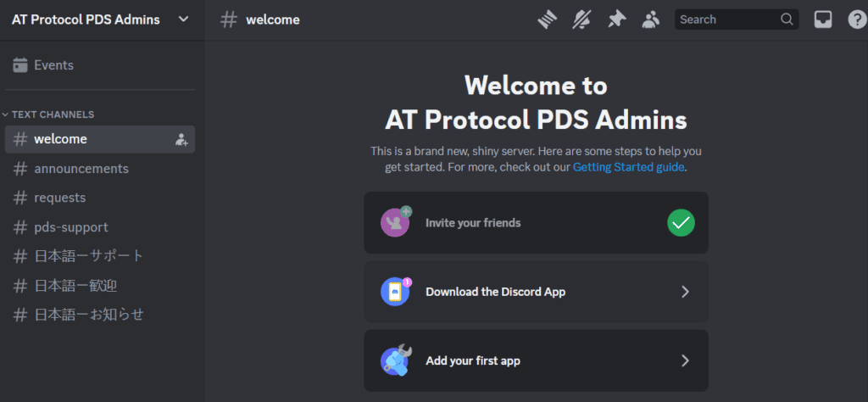This screenshot has width=868, height=402.
Task: Open Download the Discord App arrow
Action: pos(685,292)
